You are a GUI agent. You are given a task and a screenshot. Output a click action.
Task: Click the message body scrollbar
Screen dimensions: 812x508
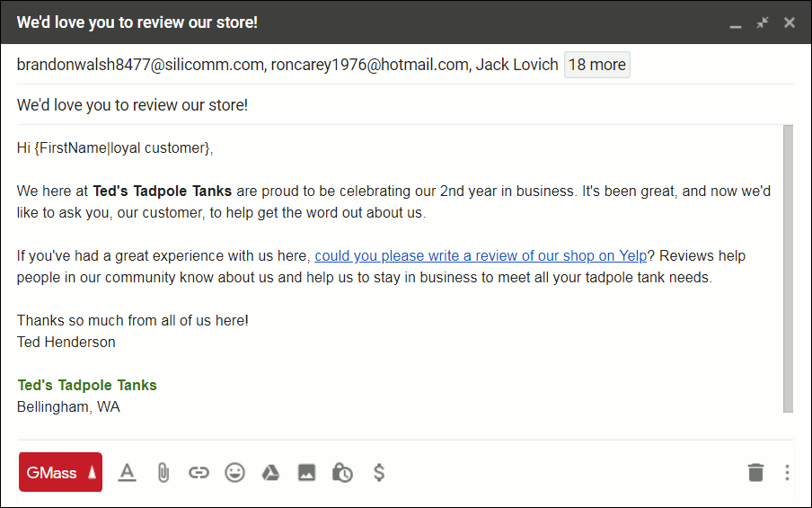coord(788,268)
